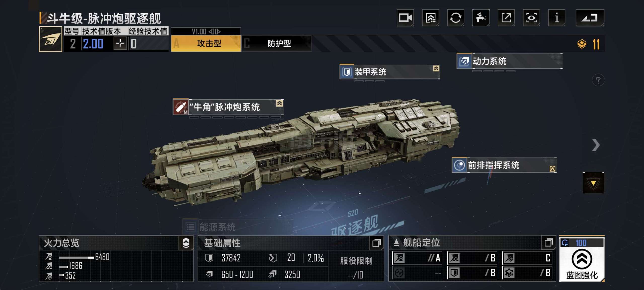Open the paint spray gun icon
The width and height of the screenshot is (644, 290).
[481, 18]
